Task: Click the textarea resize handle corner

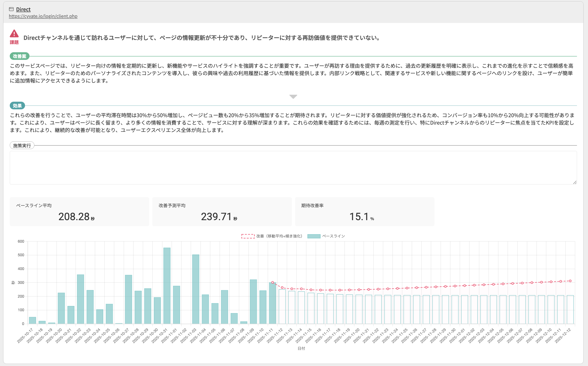Action: [x=575, y=182]
